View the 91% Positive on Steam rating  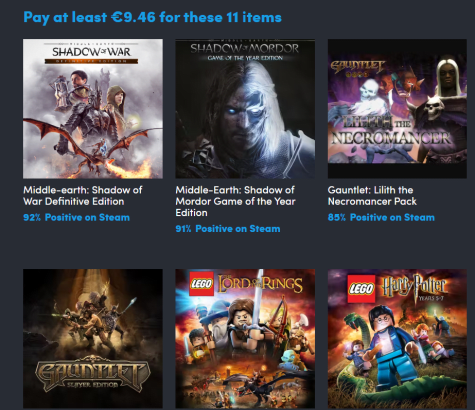coord(228,229)
